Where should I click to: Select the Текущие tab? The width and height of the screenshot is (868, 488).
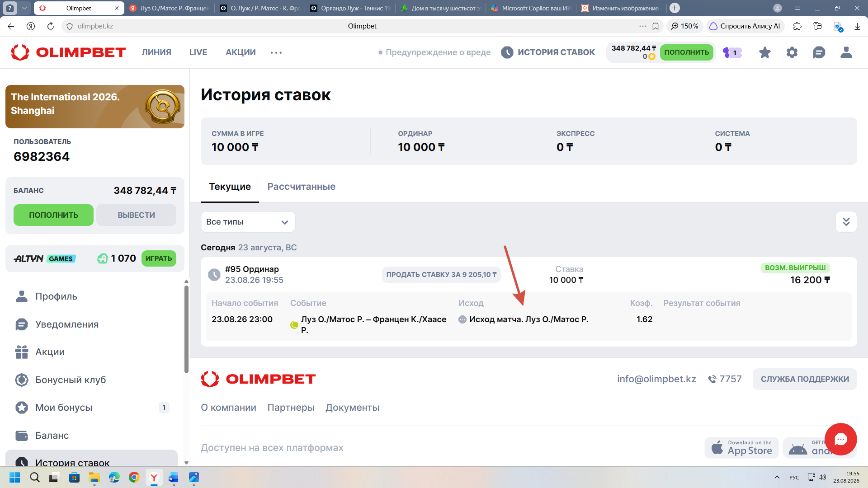[x=230, y=187]
